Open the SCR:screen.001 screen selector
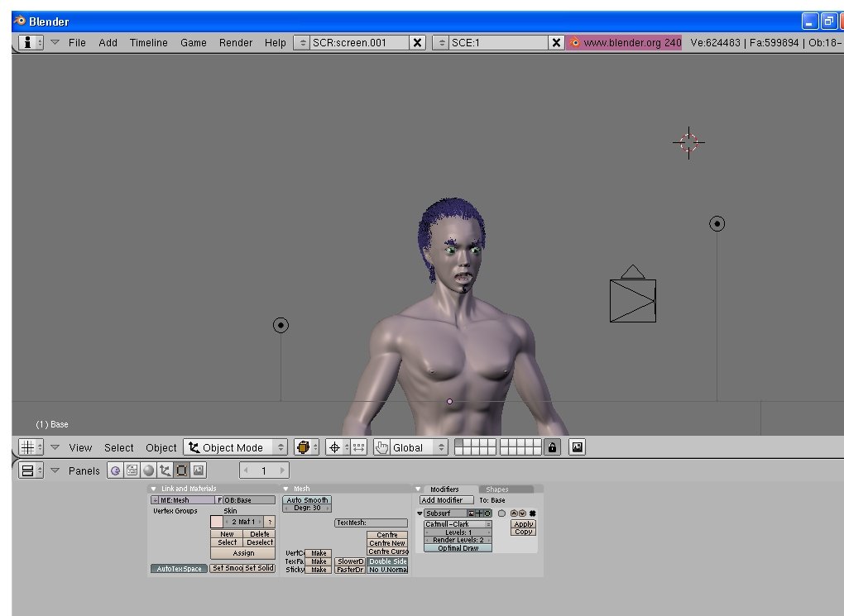This screenshot has height=616, width=844. pyautogui.click(x=302, y=42)
